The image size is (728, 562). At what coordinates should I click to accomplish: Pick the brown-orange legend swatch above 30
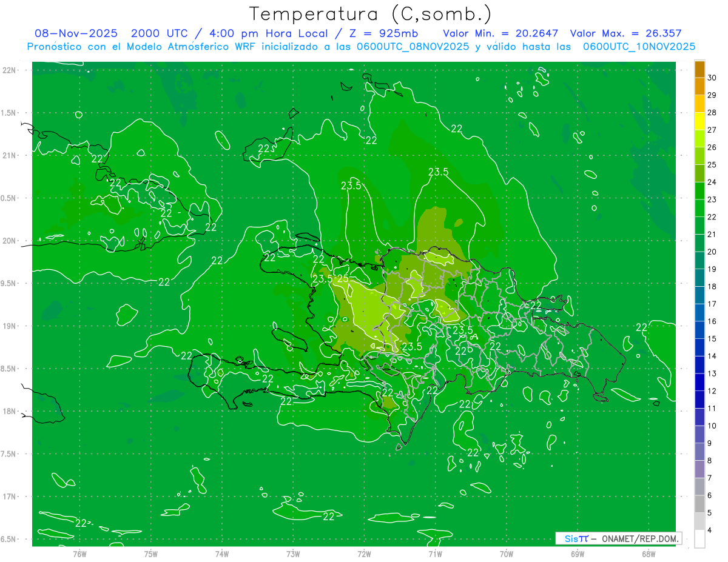700,69
